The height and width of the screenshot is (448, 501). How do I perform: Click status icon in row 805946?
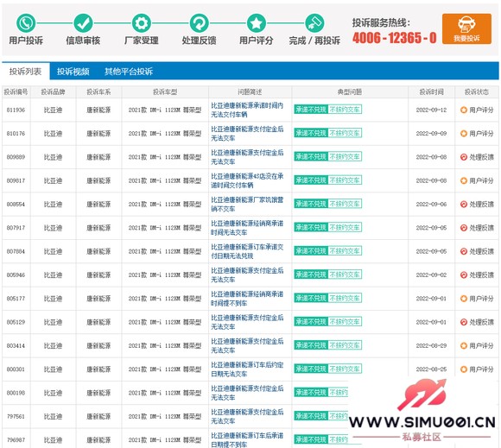(464, 275)
